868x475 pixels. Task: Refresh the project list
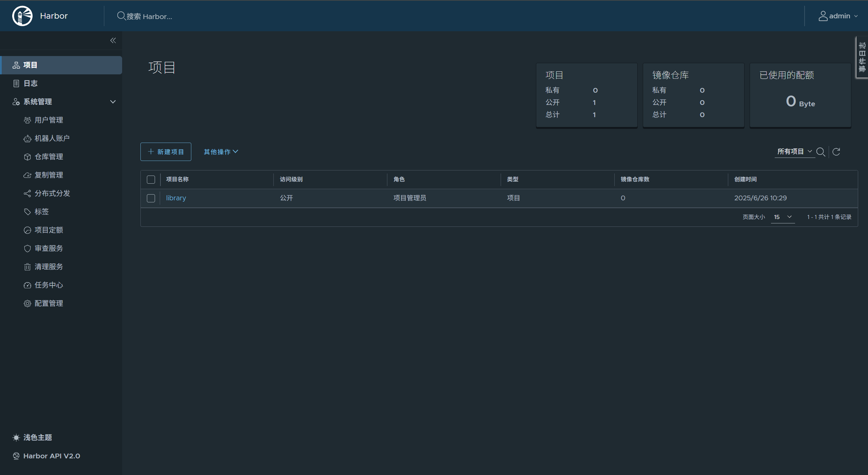[836, 152]
